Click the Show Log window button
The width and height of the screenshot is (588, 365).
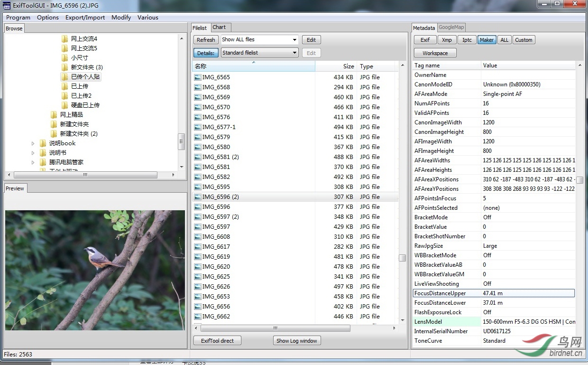(x=297, y=340)
